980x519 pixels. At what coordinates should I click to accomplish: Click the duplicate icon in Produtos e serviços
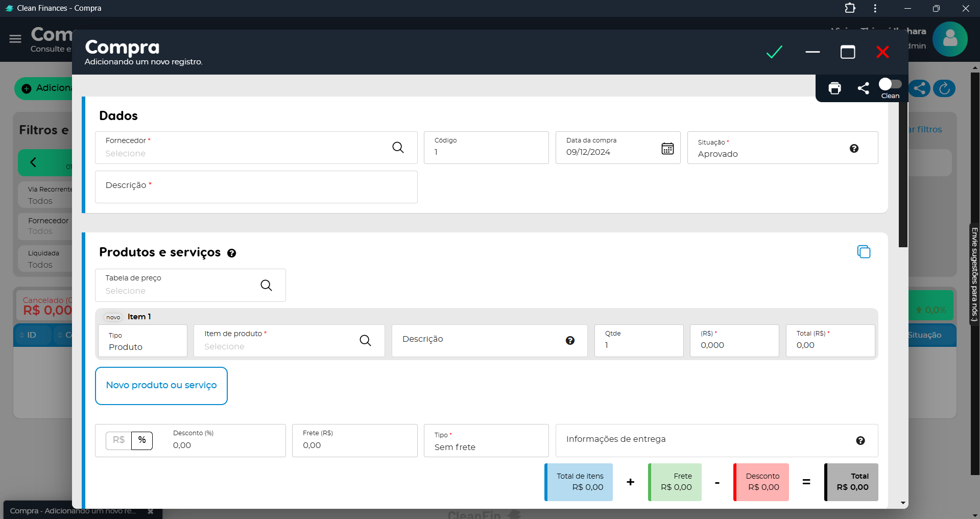pyautogui.click(x=864, y=252)
